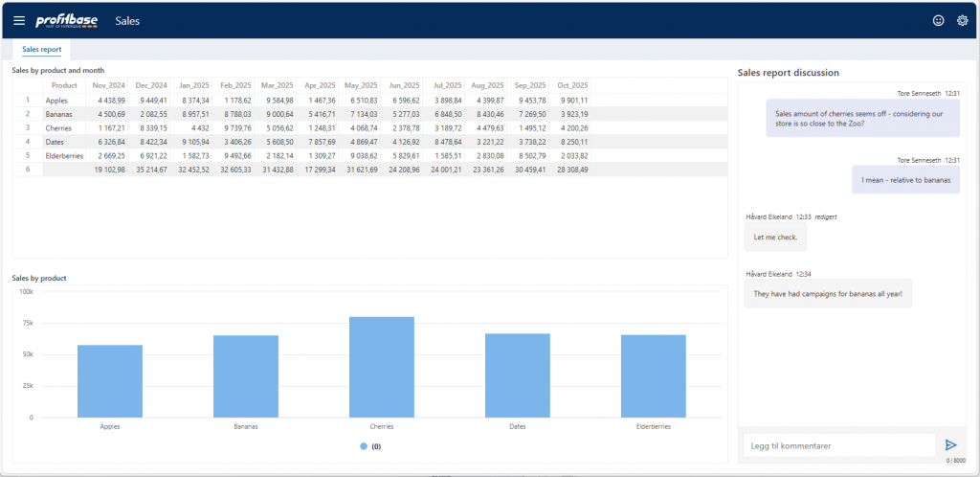980x477 pixels.
Task: Click the send comment arrow icon
Action: point(950,445)
